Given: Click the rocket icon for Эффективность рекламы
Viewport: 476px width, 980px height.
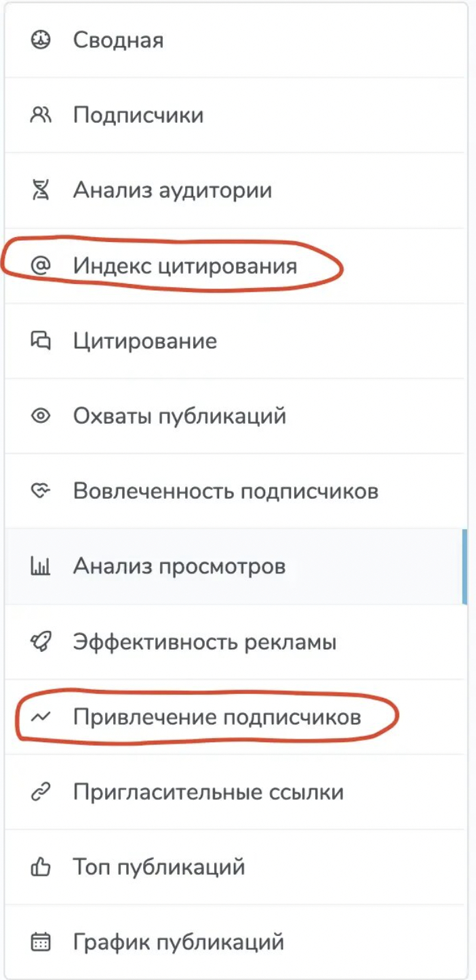Looking at the screenshot, I should coord(41,642).
